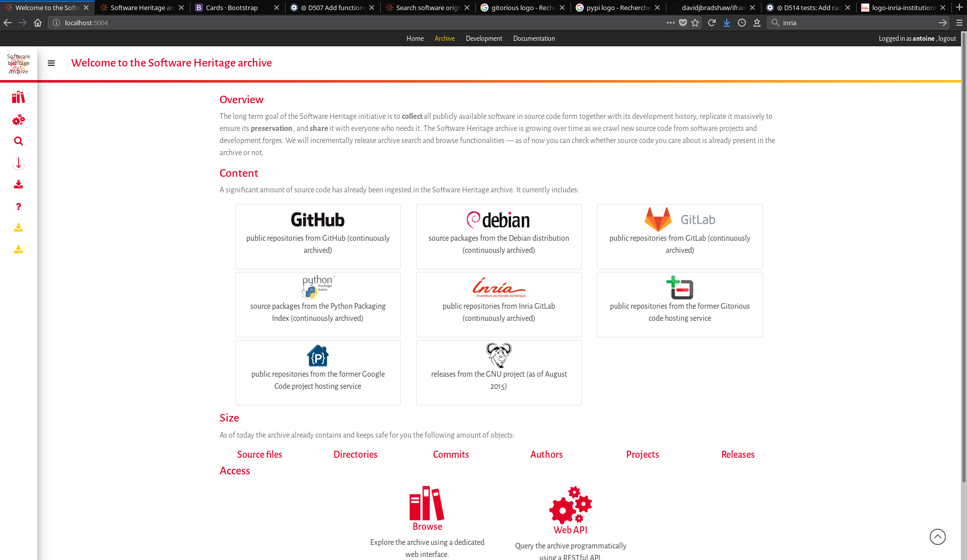Click the Inria logo
The image size is (967, 560).
499,288
